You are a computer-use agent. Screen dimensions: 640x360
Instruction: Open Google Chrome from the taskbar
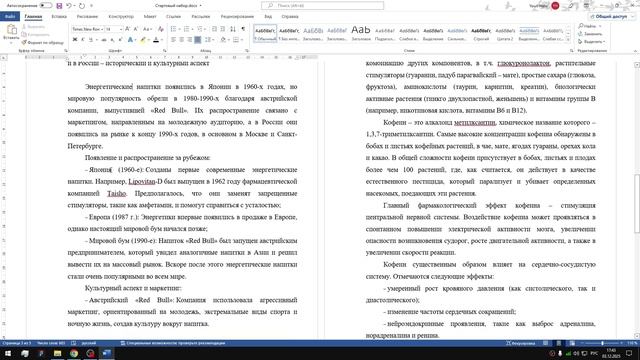pyautogui.click(x=74, y=353)
